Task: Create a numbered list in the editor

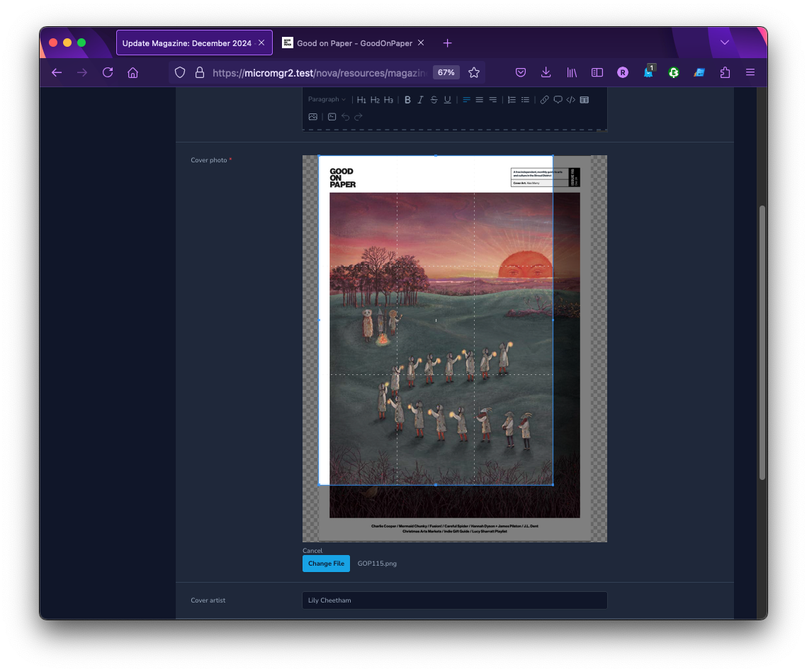Action: pos(512,100)
